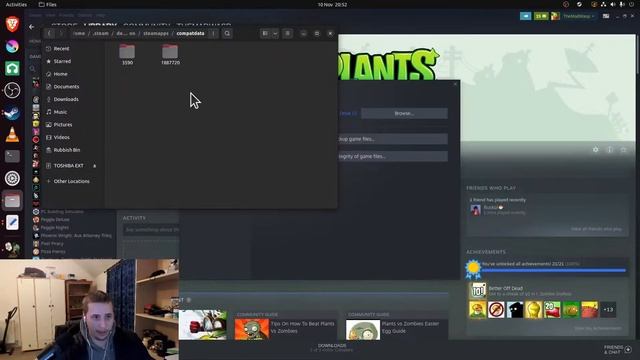Open Pictures in the Files sidebar
640x360 pixels.
coord(73,124)
